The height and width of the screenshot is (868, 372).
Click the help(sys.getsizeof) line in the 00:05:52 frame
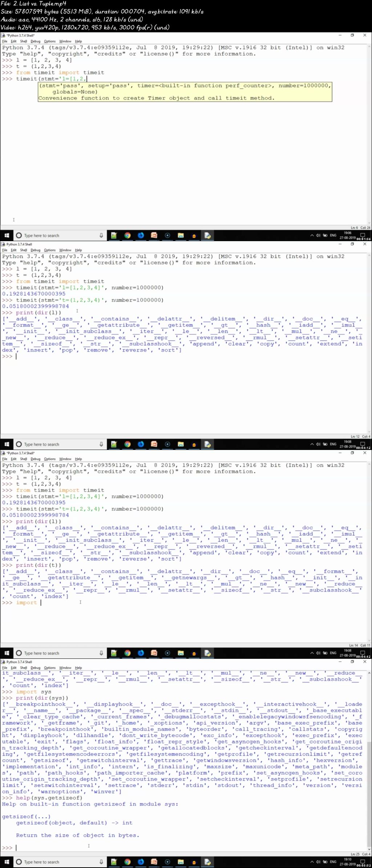tap(49, 798)
